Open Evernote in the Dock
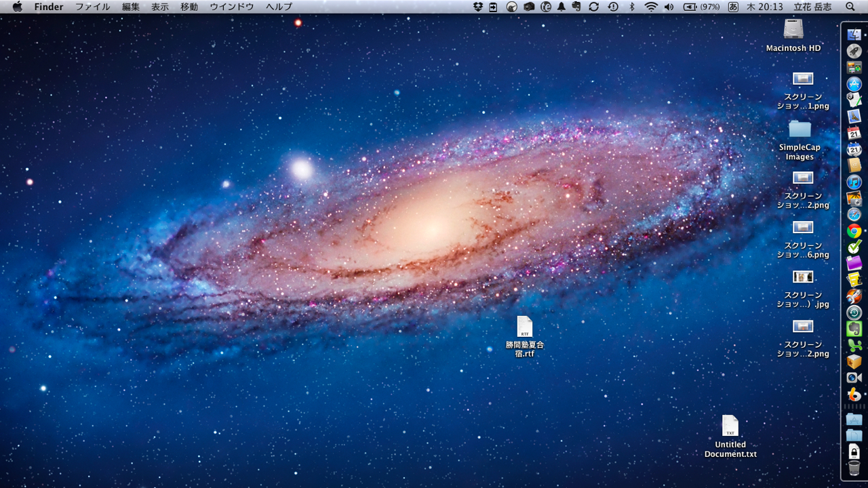 point(854,329)
